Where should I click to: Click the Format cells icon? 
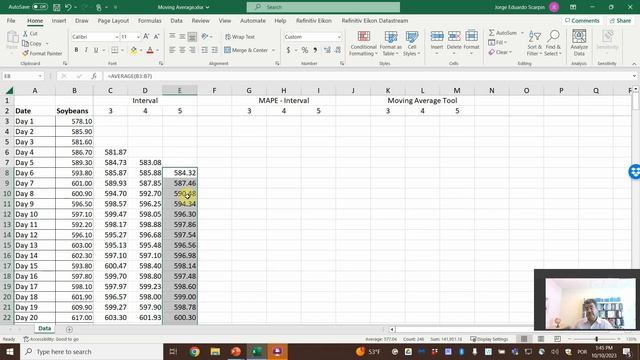[471, 37]
